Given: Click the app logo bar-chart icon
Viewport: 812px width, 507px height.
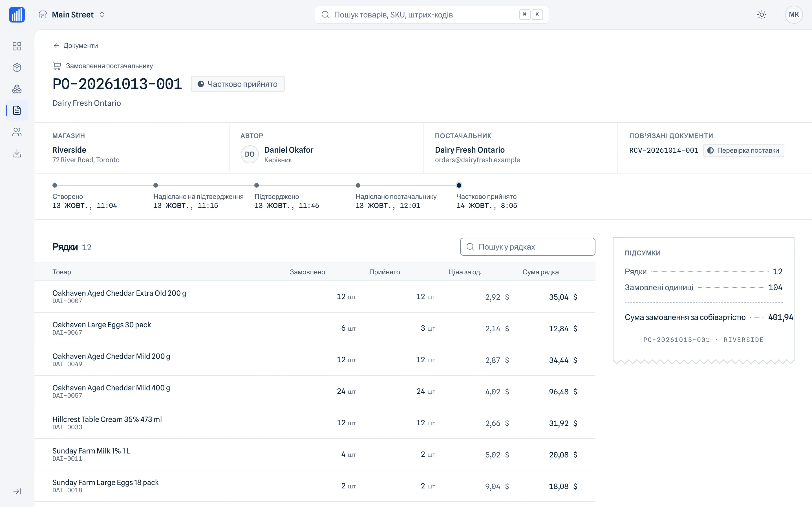Looking at the screenshot, I should pos(17,15).
